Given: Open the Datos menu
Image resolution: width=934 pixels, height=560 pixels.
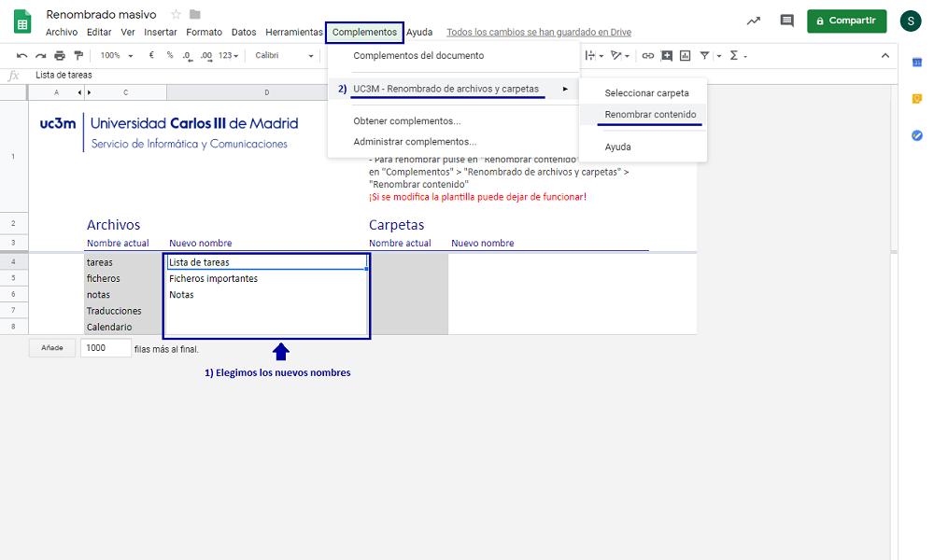Looking at the screenshot, I should [x=244, y=32].
